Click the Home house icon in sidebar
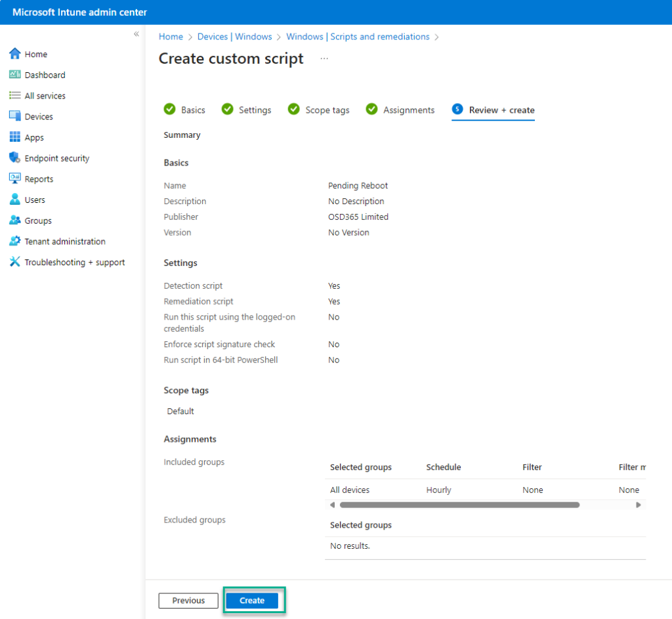 click(14, 54)
